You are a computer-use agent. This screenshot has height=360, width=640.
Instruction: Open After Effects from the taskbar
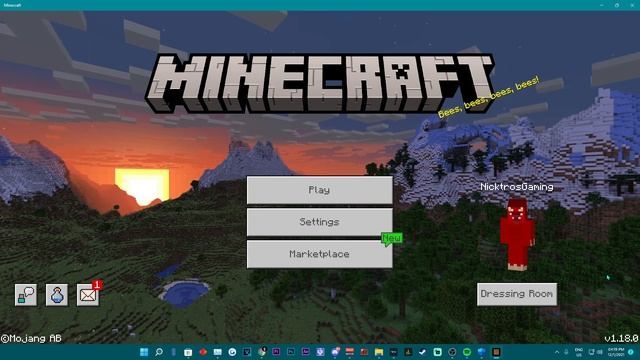(x=306, y=352)
